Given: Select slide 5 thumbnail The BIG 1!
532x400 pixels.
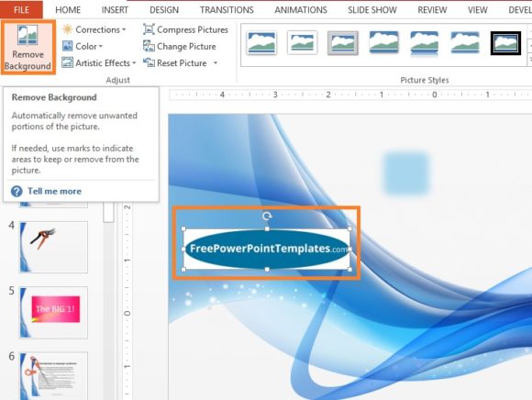Looking at the screenshot, I should pyautogui.click(x=53, y=312).
